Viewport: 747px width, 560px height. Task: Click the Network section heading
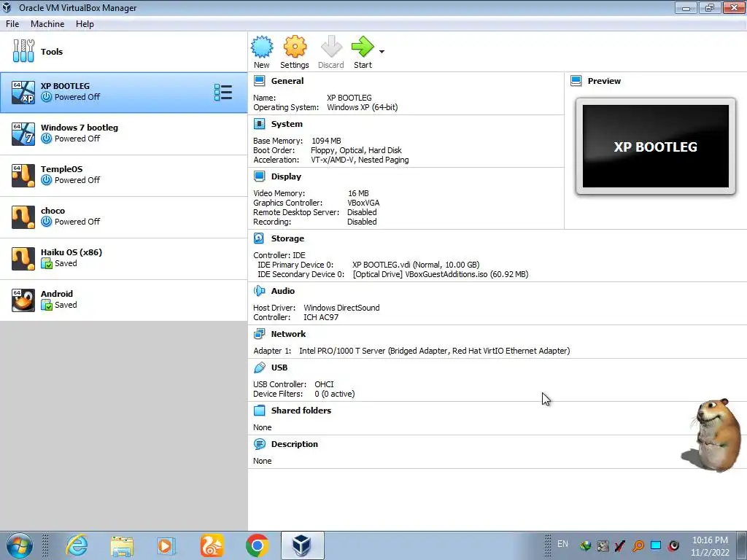(x=288, y=334)
